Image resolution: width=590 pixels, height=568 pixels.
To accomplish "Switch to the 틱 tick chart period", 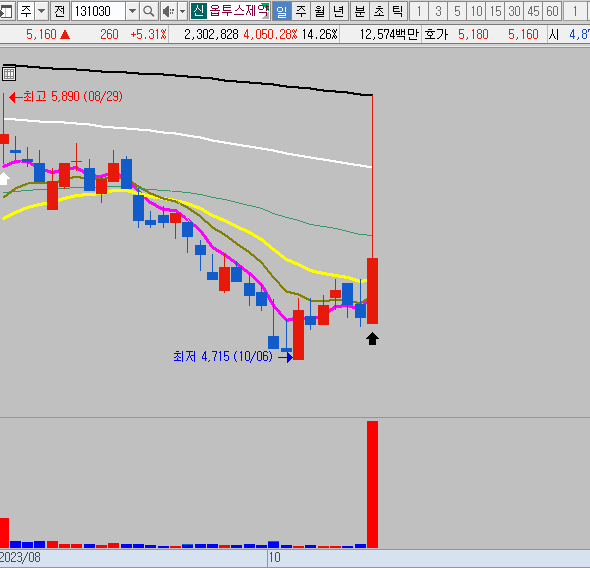I will pos(397,11).
